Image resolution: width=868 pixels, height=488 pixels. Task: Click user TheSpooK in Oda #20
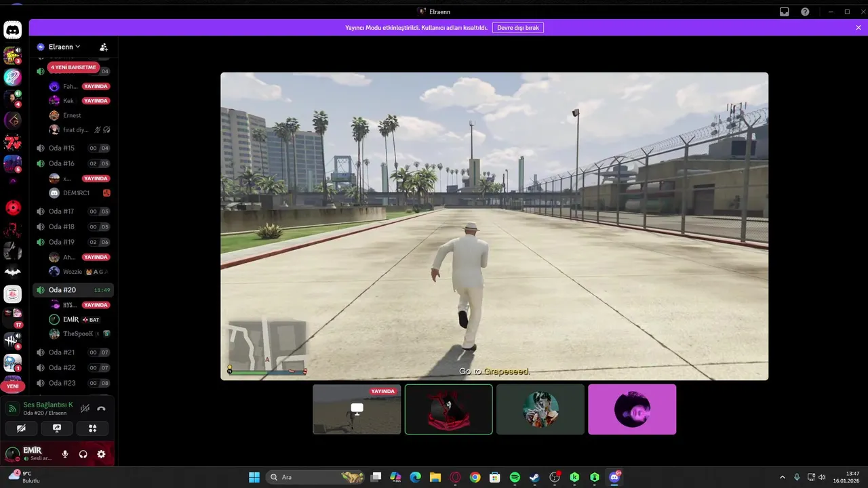click(x=79, y=333)
